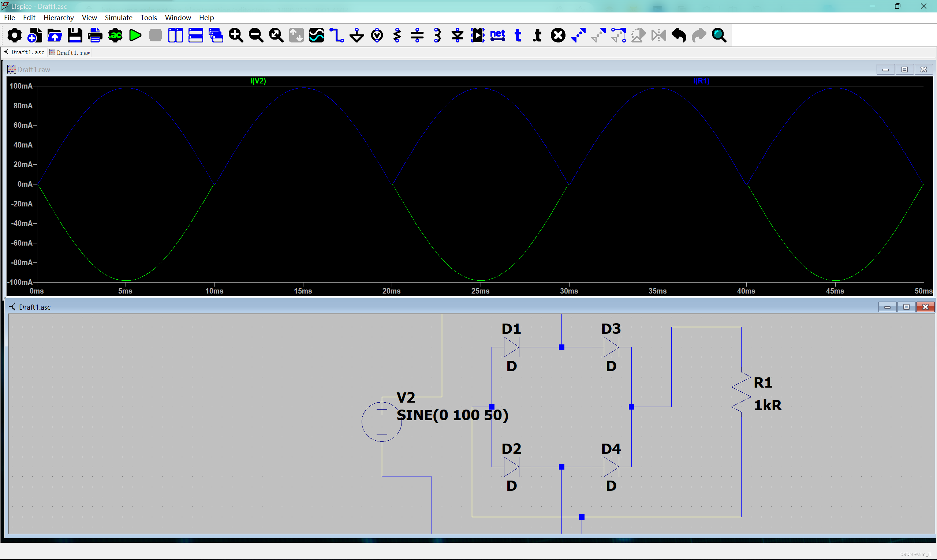Run the simulation with green play button
The image size is (937, 560).
(135, 36)
